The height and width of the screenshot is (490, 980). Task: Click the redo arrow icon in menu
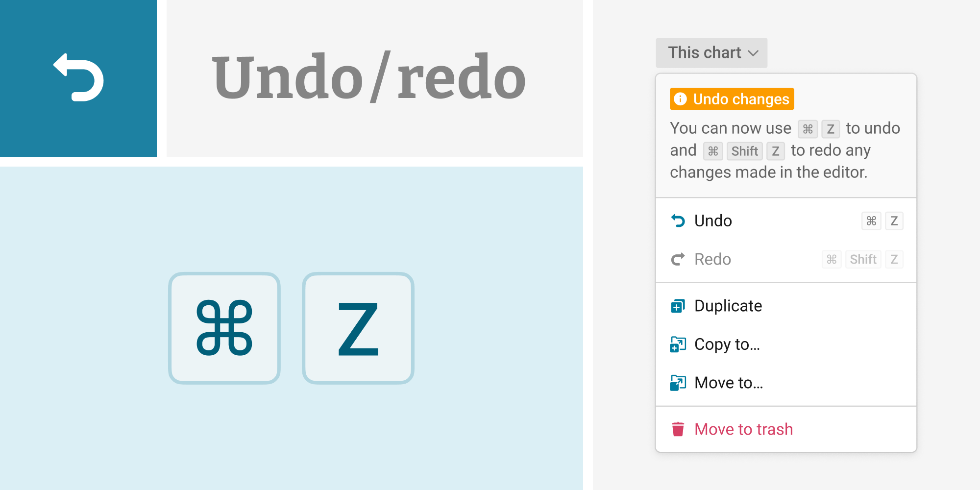pyautogui.click(x=678, y=259)
